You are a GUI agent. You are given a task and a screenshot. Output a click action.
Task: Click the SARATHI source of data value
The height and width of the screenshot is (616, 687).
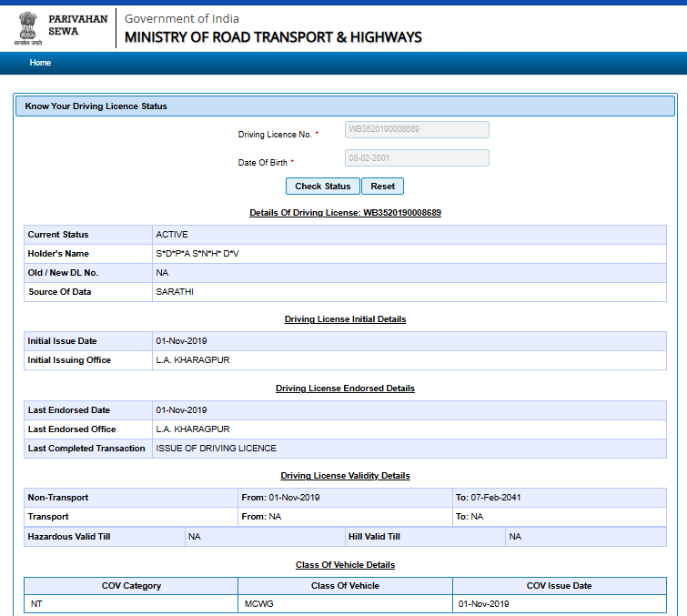[175, 292]
